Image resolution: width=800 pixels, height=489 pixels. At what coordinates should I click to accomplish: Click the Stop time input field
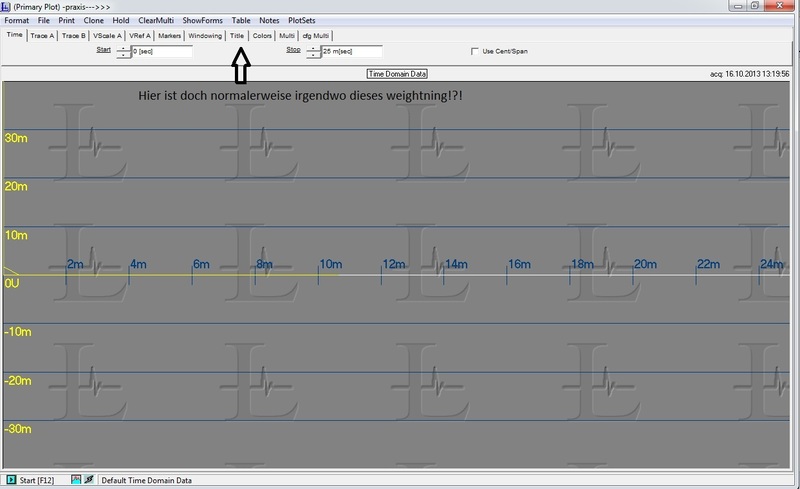click(352, 51)
